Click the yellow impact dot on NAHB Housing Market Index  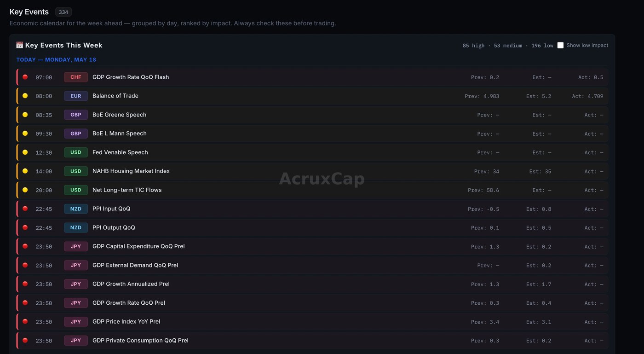[x=25, y=171]
